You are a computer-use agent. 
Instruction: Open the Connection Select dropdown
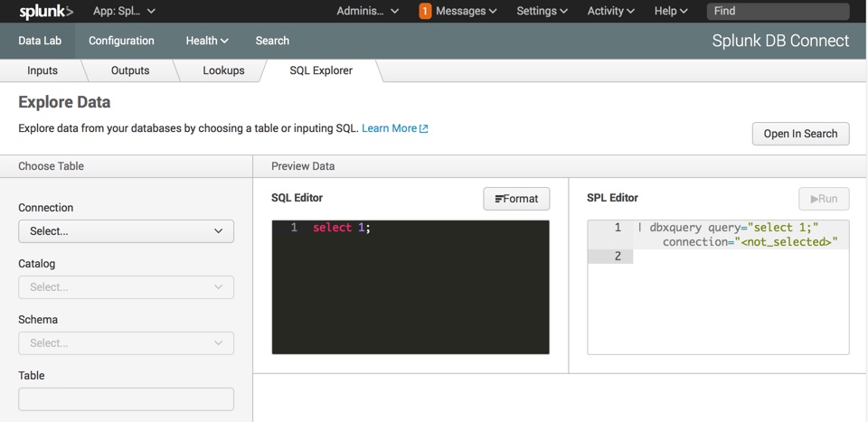pos(127,231)
